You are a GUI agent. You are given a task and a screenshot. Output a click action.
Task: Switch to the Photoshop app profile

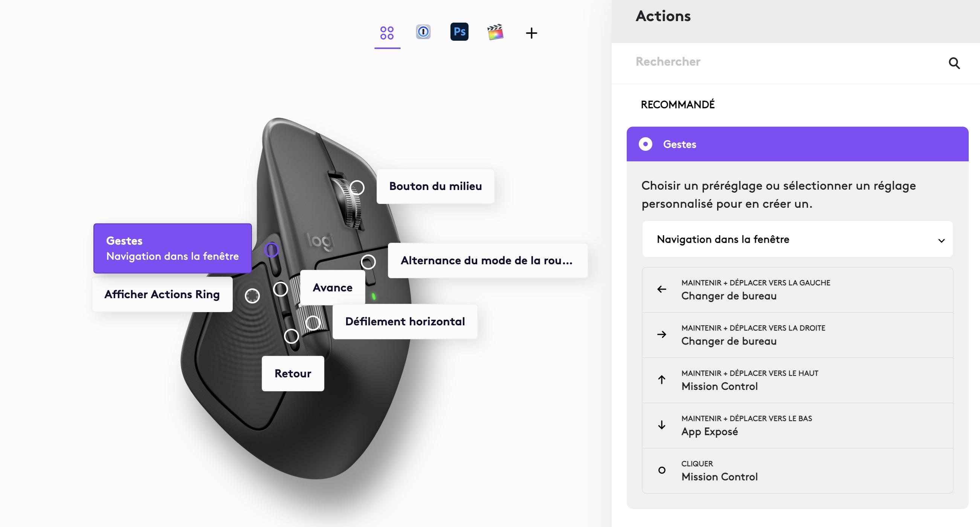(x=459, y=32)
